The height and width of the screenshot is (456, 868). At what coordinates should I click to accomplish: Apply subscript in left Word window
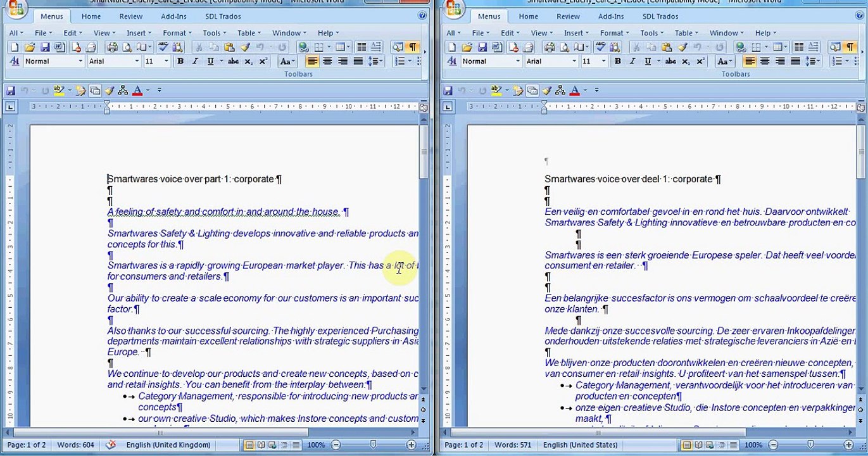(249, 61)
